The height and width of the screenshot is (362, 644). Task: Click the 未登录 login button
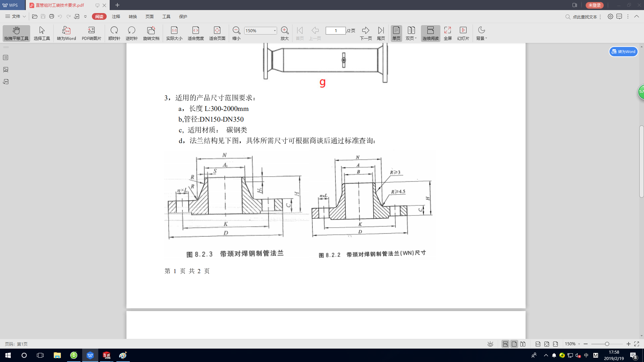coord(594,5)
